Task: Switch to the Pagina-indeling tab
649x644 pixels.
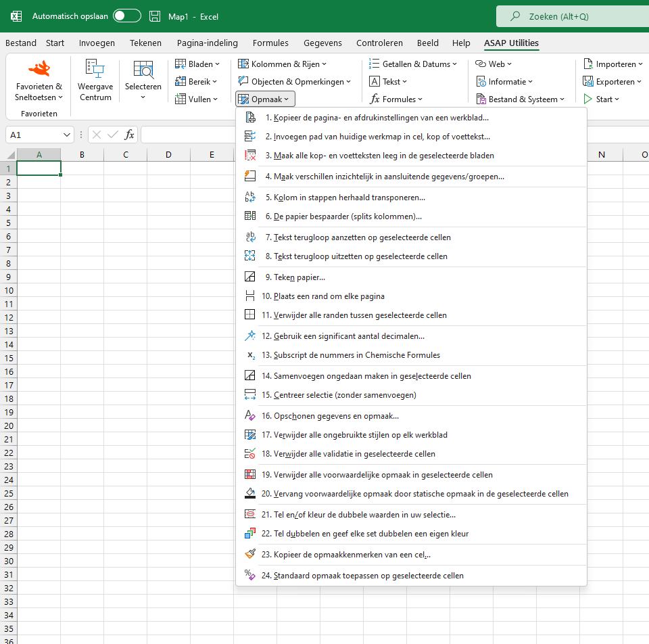Action: point(208,43)
